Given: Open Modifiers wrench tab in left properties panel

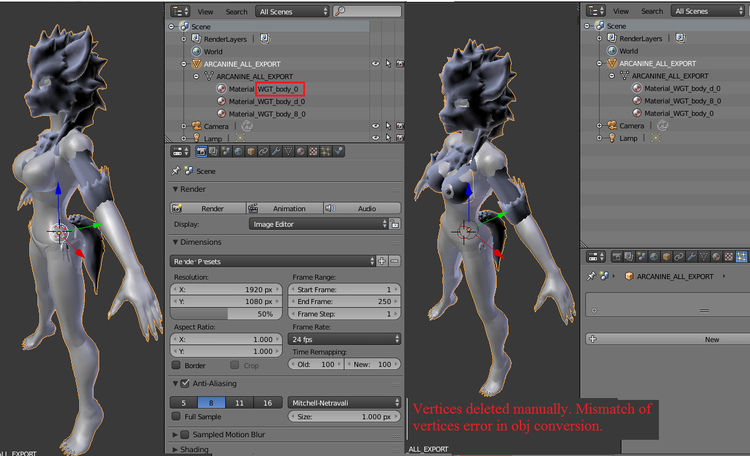Looking at the screenshot, I should click(276, 151).
